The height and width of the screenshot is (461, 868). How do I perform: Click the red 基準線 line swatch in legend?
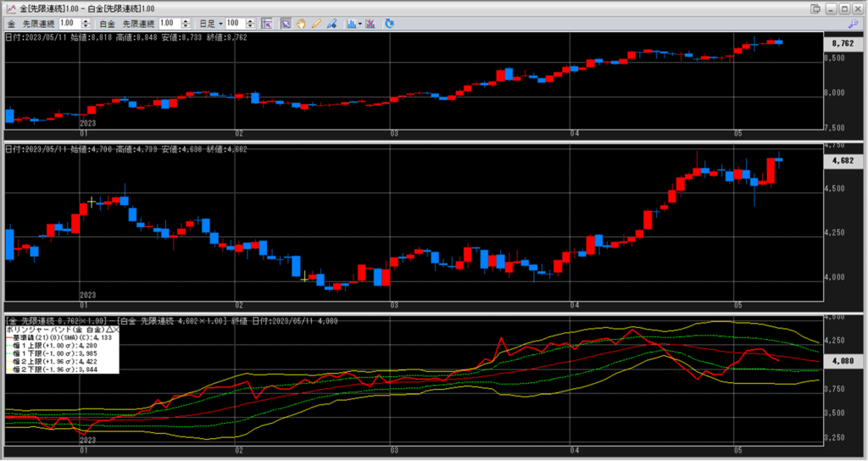tap(8, 336)
